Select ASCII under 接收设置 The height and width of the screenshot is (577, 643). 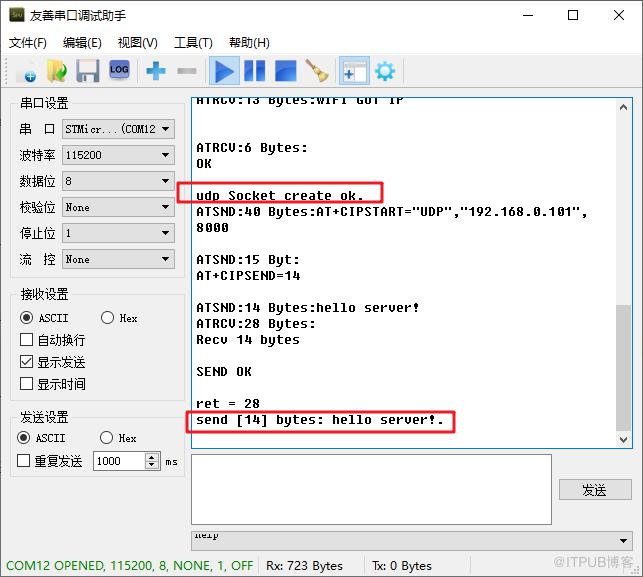44,318
